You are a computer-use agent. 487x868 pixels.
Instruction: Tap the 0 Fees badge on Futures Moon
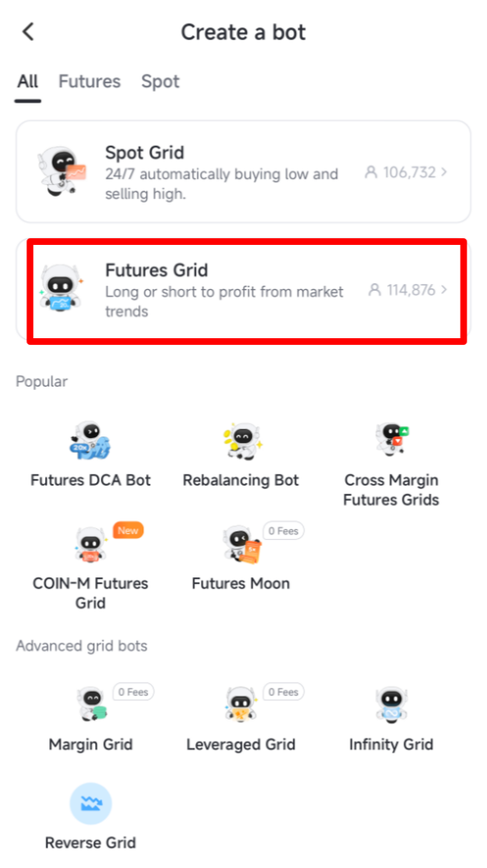tap(283, 531)
